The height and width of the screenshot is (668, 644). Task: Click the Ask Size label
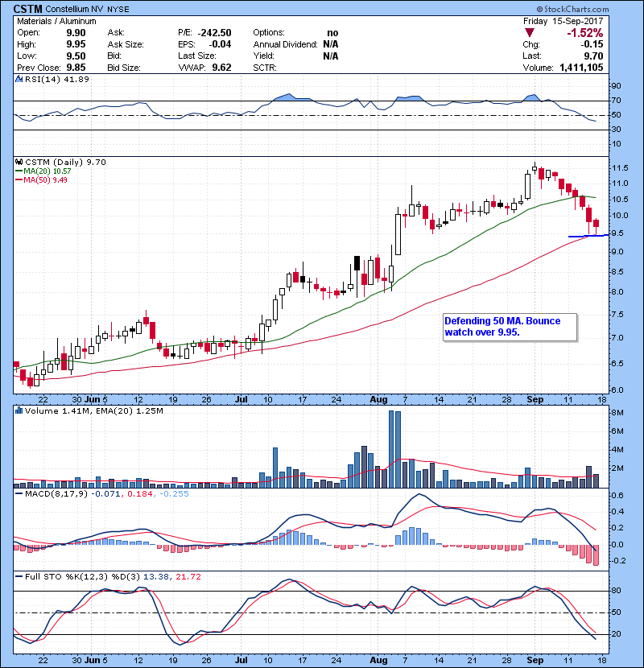pos(126,44)
